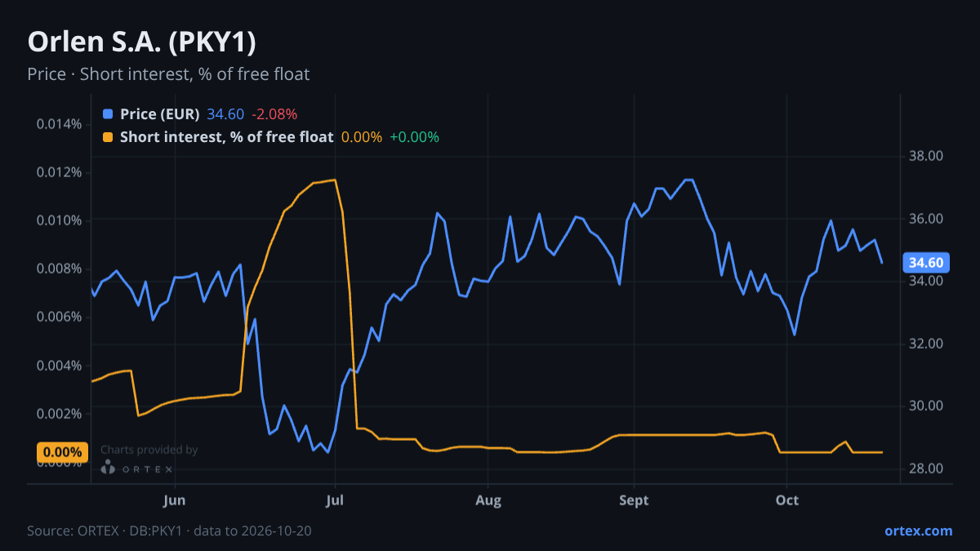
Task: Click the 36.00 right axis label
Action: coord(926,219)
